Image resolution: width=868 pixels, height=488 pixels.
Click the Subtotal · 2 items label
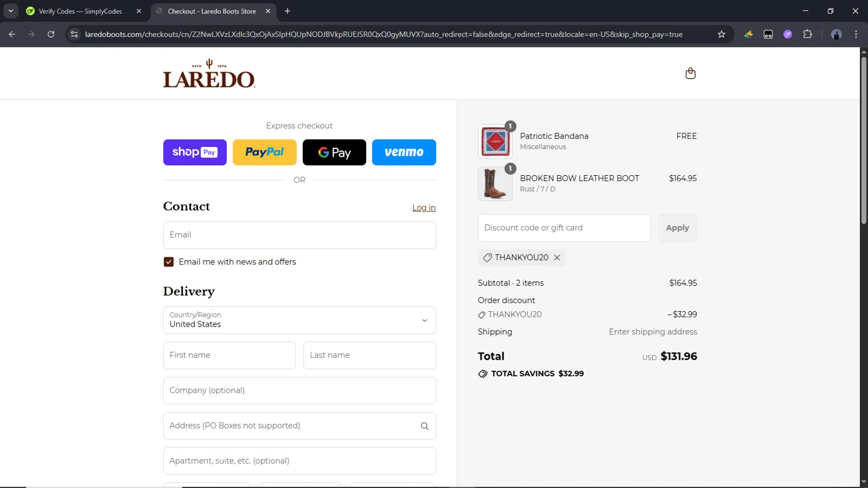pyautogui.click(x=510, y=283)
